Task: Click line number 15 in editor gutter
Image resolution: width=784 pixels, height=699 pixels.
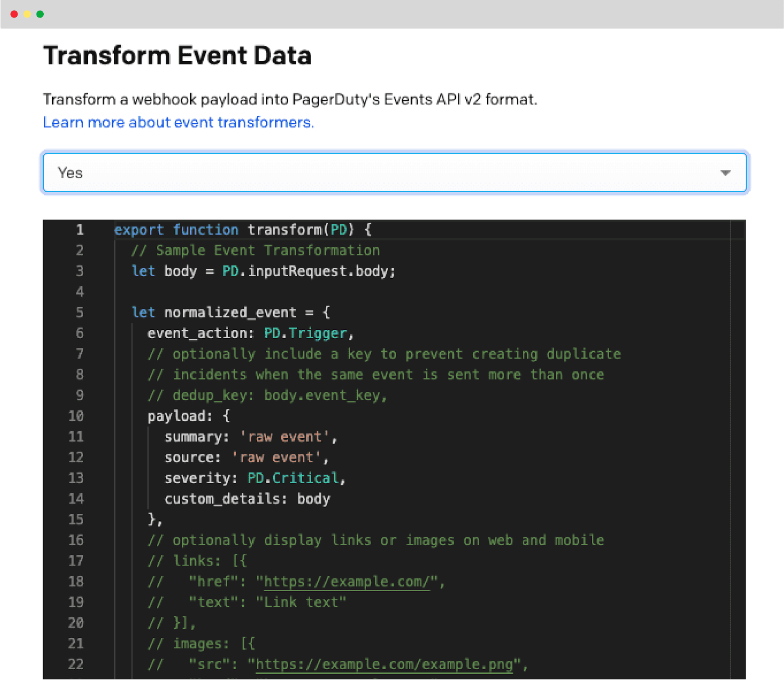Action: (76, 519)
